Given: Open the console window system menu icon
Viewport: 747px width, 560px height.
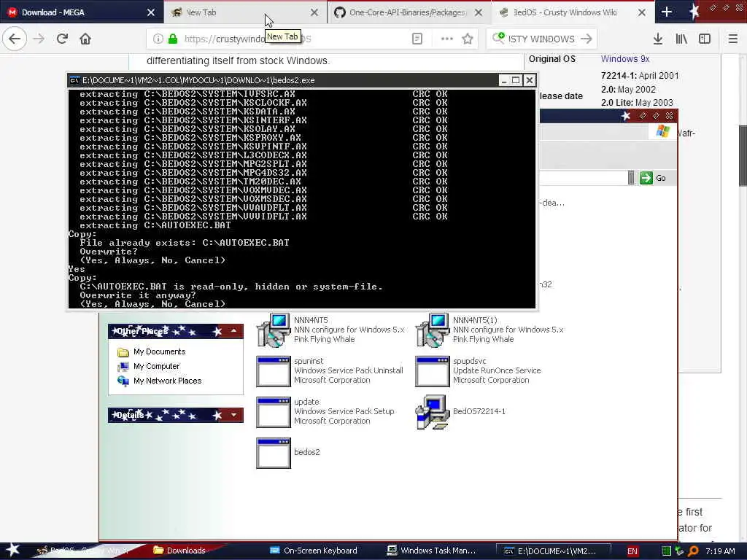Looking at the screenshot, I should 74,80.
